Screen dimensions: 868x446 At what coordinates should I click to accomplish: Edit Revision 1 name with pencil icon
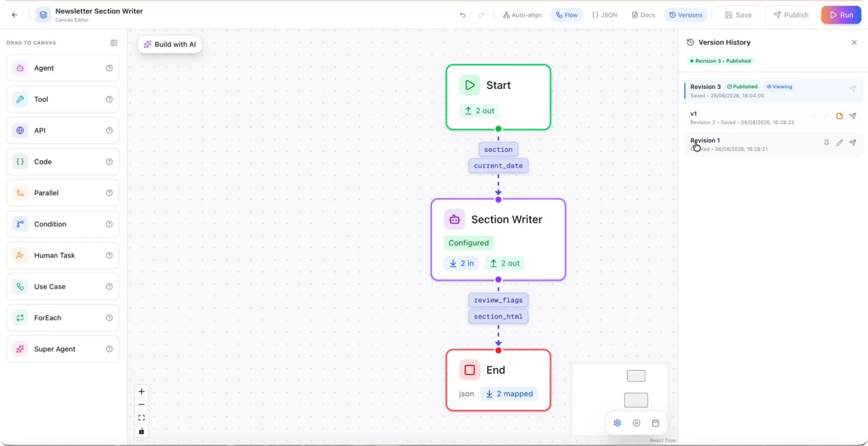pyautogui.click(x=839, y=143)
